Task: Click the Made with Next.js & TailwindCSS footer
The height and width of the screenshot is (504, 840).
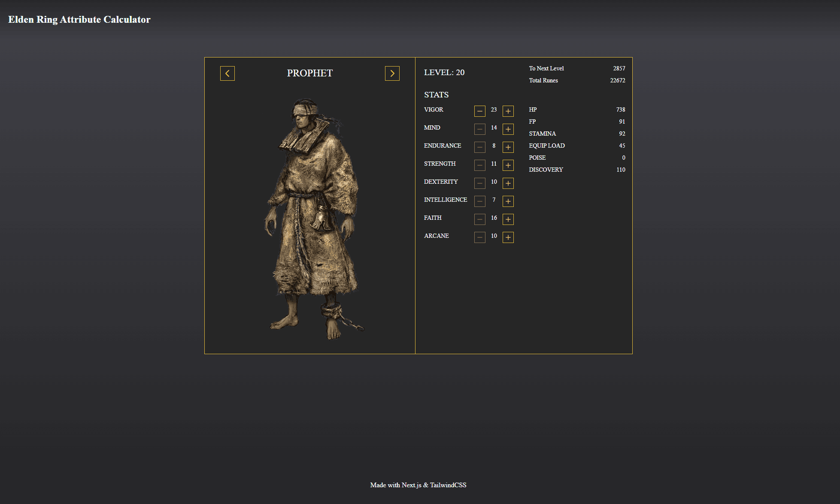Action: (418, 485)
